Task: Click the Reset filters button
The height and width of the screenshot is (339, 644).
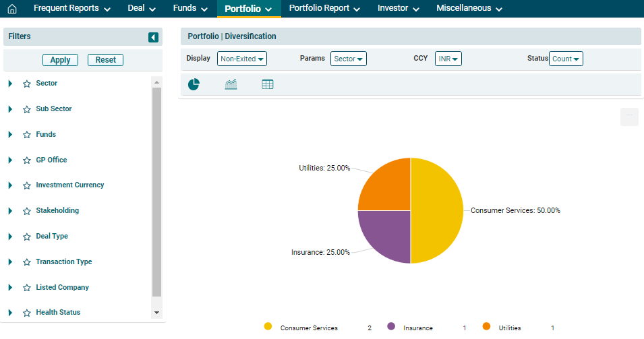Action: (105, 60)
